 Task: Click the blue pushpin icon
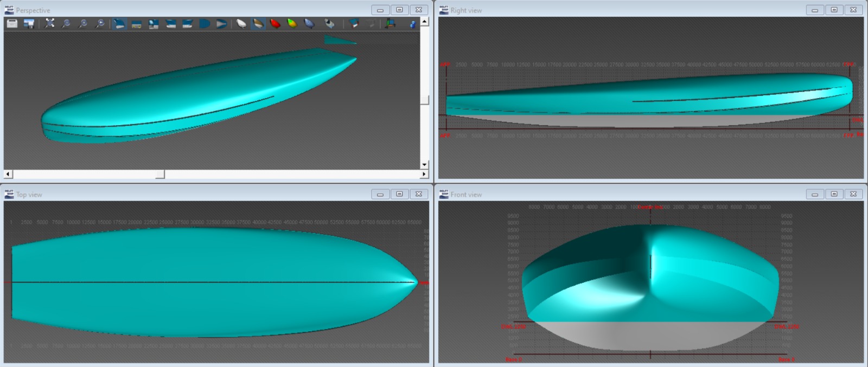[x=412, y=24]
